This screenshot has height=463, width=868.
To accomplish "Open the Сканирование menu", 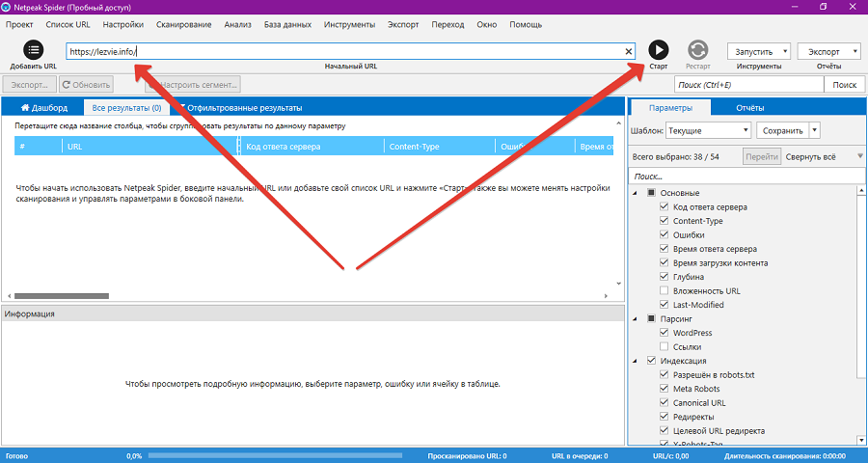I will click(184, 24).
